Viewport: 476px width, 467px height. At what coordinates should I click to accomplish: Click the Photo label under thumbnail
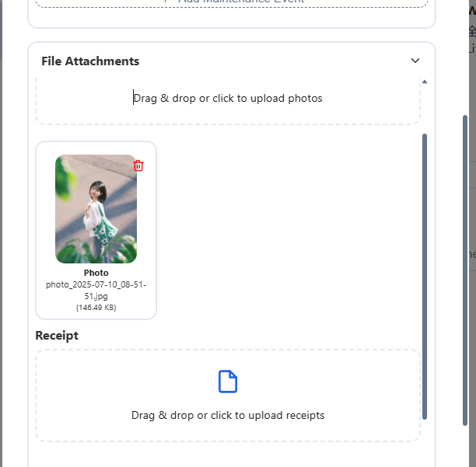96,273
